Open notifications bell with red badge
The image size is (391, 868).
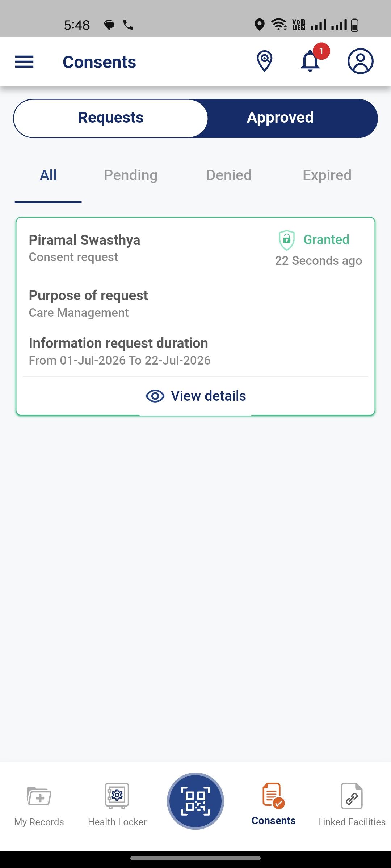pyautogui.click(x=311, y=61)
